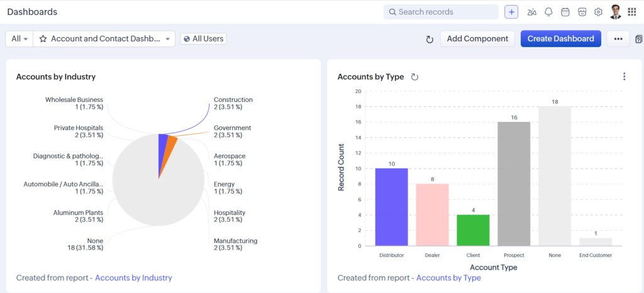Click the small End Customer bar
The height and width of the screenshot is (293, 644).
pyautogui.click(x=596, y=242)
